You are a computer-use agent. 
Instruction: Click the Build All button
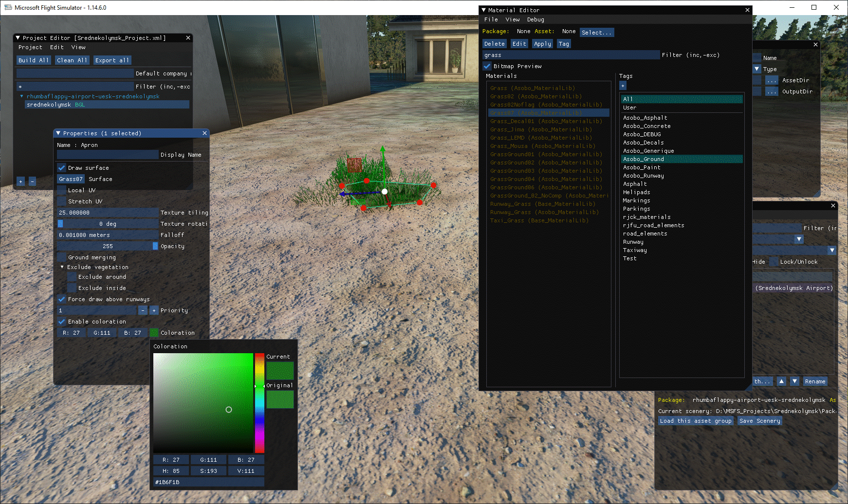[34, 60]
